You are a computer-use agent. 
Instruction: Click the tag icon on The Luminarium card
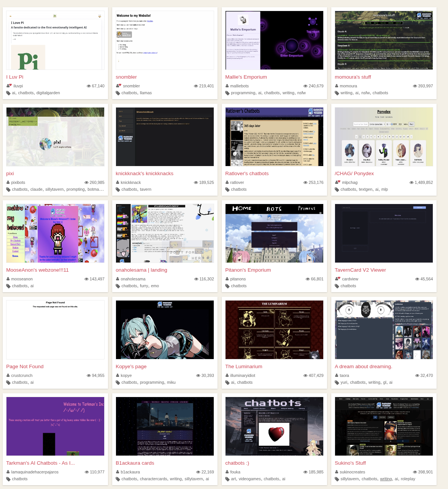(227, 383)
